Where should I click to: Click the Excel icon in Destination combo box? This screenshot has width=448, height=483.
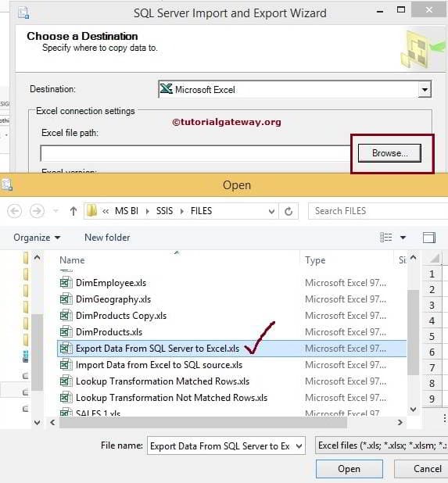coord(167,89)
